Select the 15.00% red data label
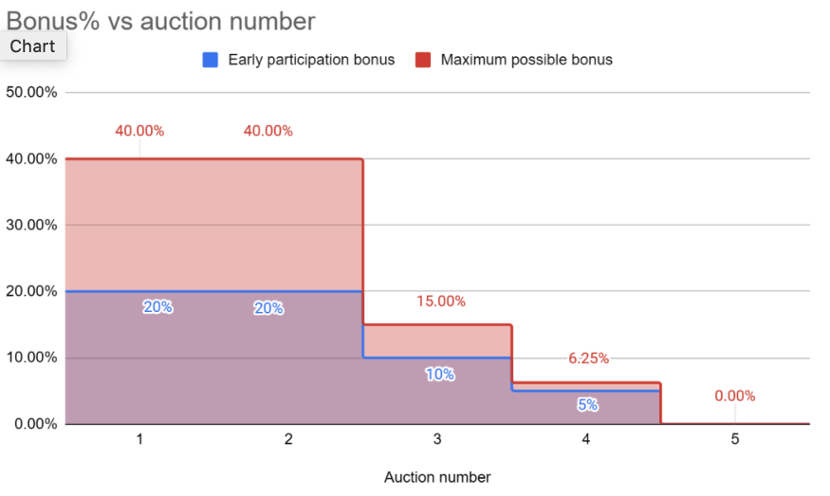 [x=441, y=301]
